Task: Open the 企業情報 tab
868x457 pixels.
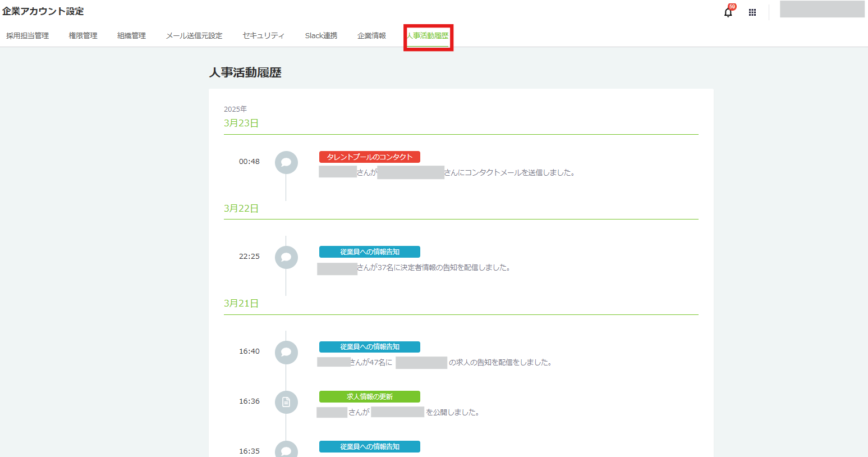Action: (x=371, y=36)
